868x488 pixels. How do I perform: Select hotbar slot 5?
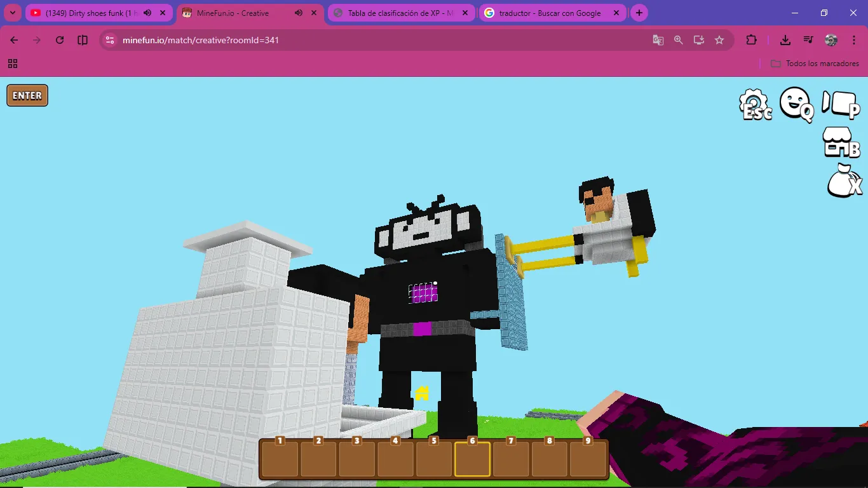point(434,459)
